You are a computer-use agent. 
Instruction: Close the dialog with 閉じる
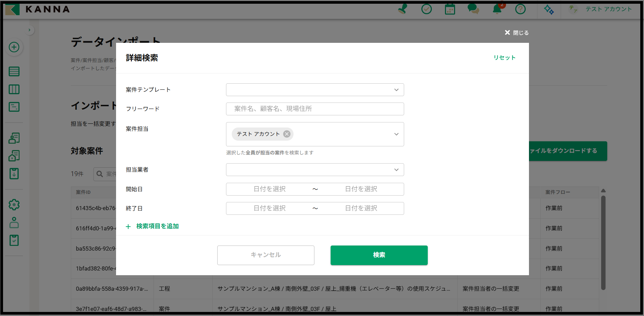(x=516, y=33)
